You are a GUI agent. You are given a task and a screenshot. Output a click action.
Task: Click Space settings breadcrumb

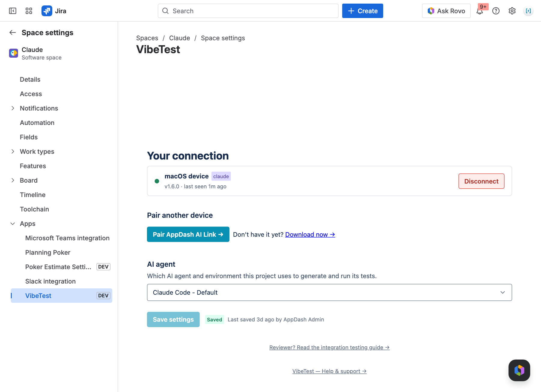point(223,38)
